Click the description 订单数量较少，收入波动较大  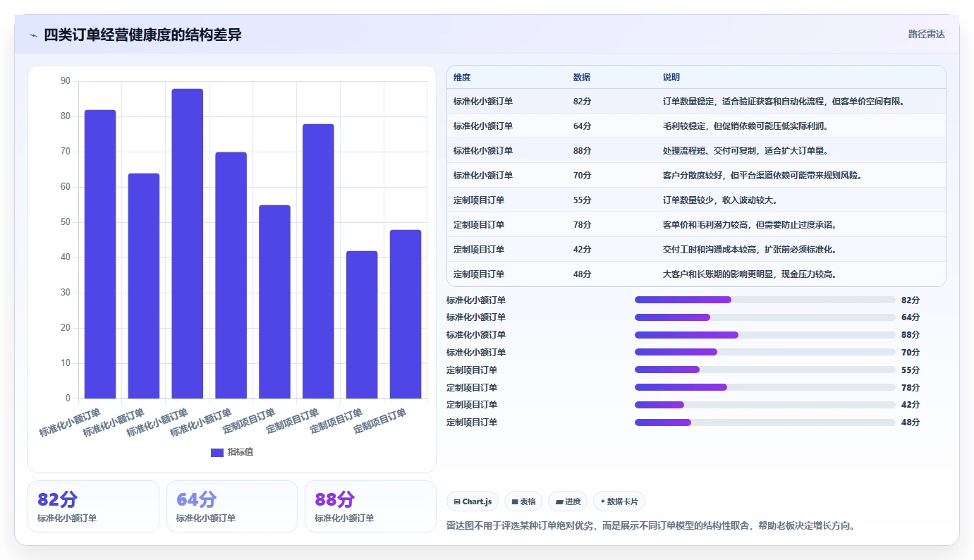tap(721, 200)
